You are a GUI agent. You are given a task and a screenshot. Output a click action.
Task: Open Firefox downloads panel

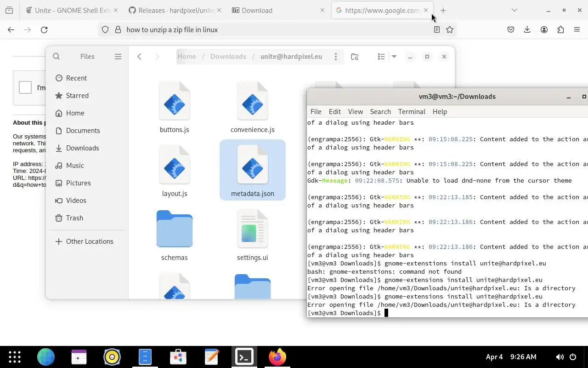coord(527,29)
